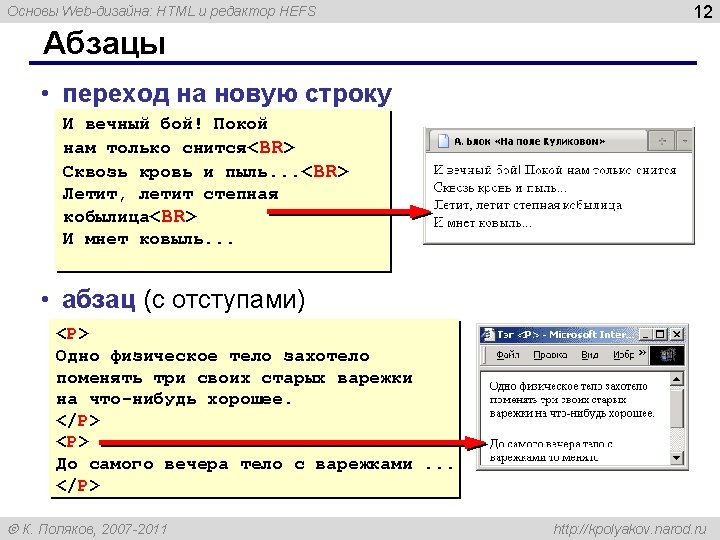Screen dimensions: 720x540
Task: Click the menu bar grip handle left of Файл
Action: [485, 355]
